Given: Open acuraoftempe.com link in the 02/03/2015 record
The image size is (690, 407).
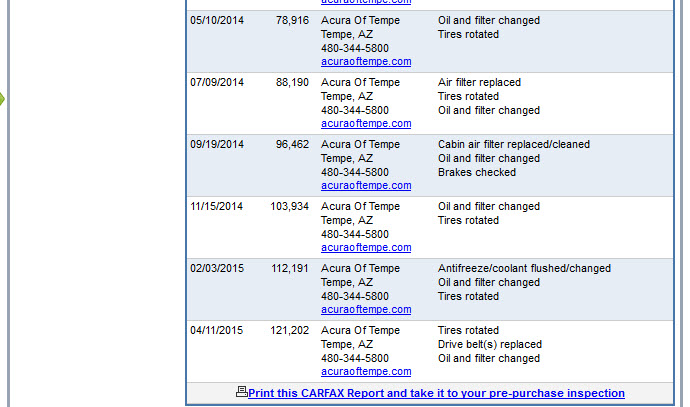Looking at the screenshot, I should (366, 310).
